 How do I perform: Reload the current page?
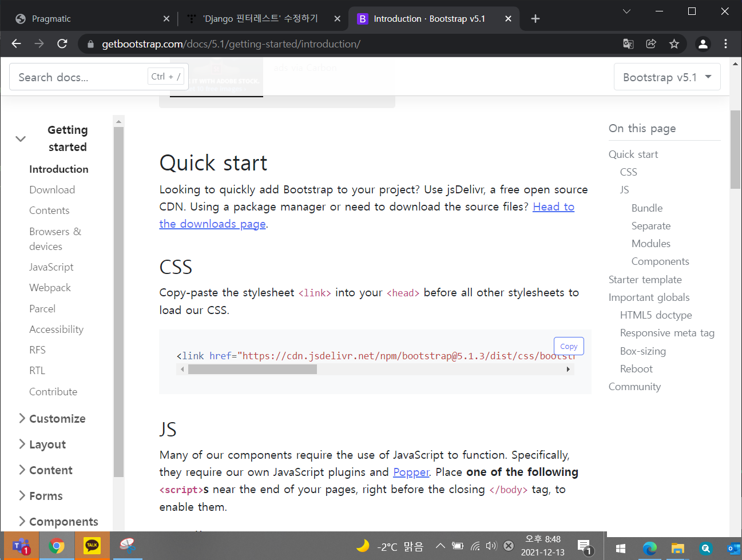[62, 43]
